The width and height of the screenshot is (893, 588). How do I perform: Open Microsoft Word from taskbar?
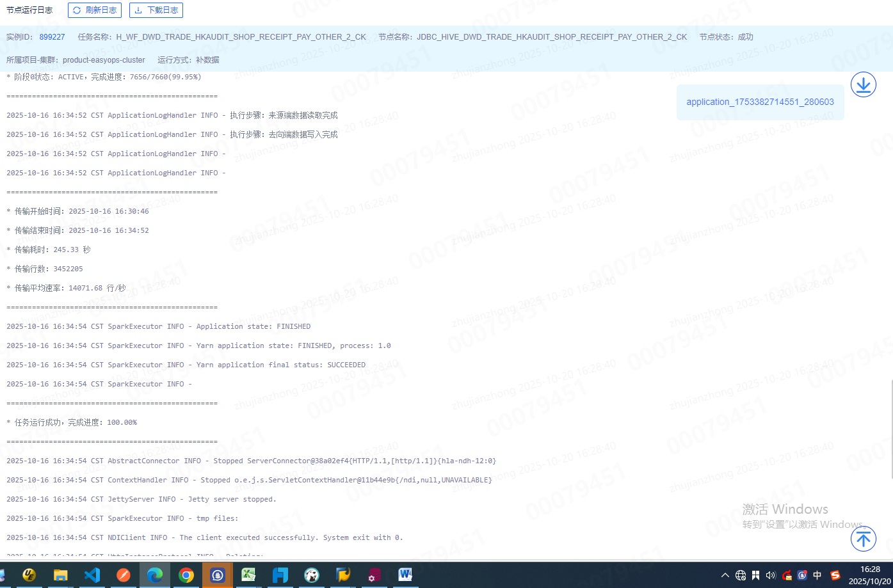click(405, 575)
